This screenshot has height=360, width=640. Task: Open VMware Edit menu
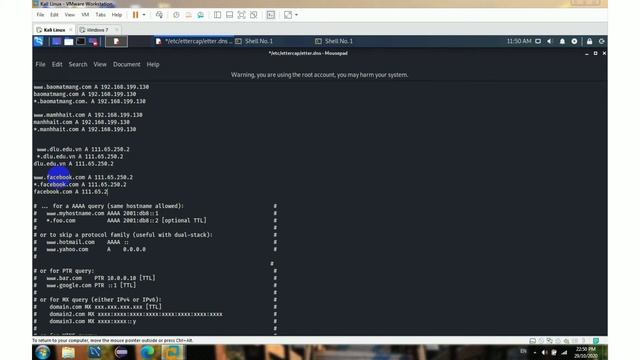[x=54, y=15]
